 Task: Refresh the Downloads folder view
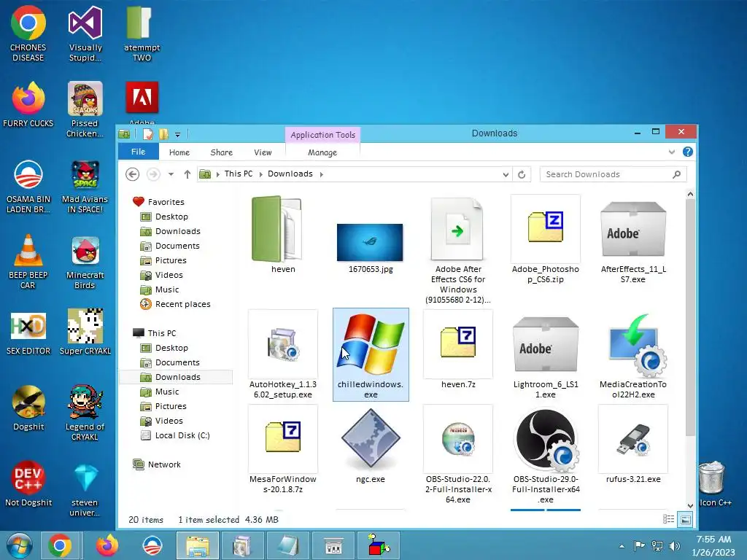point(522,175)
